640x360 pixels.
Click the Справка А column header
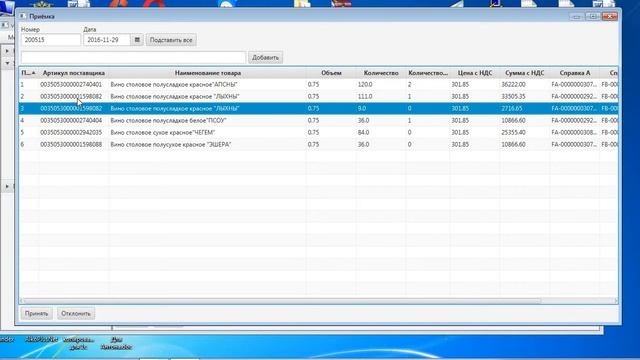click(575, 73)
